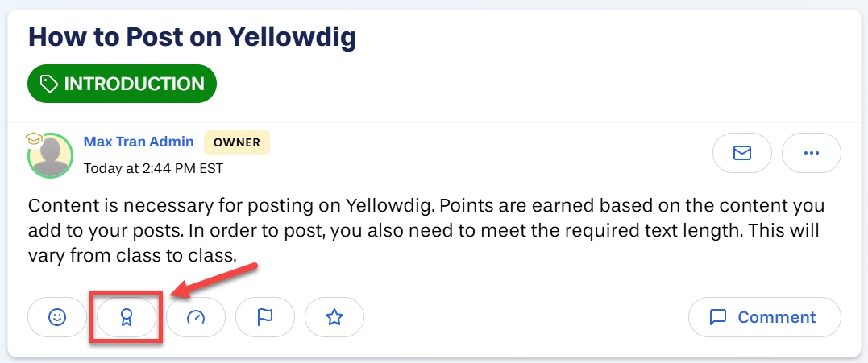Click the author's avatar picture
The image size is (868, 363).
point(51,157)
